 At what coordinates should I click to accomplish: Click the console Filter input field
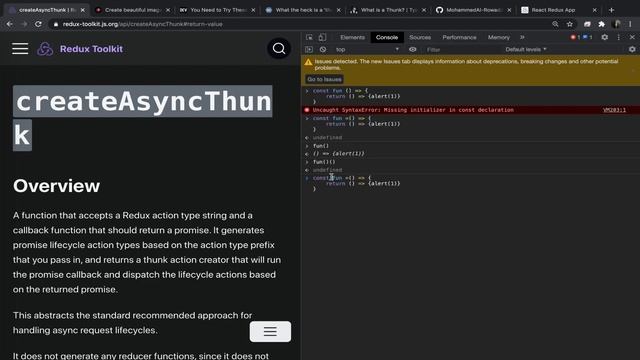[x=461, y=49]
